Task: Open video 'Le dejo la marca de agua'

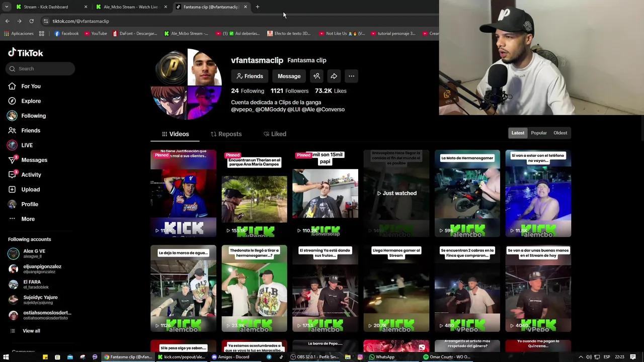Action: pos(183,289)
